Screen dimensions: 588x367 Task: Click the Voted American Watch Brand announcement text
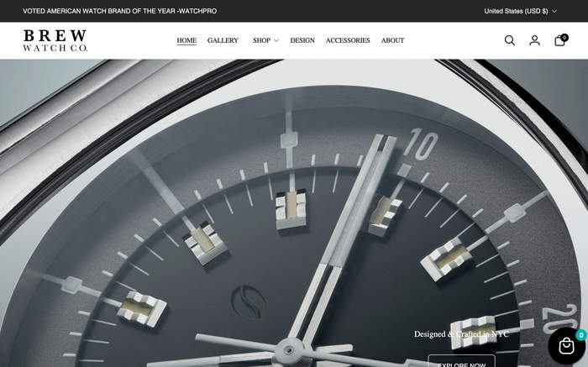click(x=119, y=11)
